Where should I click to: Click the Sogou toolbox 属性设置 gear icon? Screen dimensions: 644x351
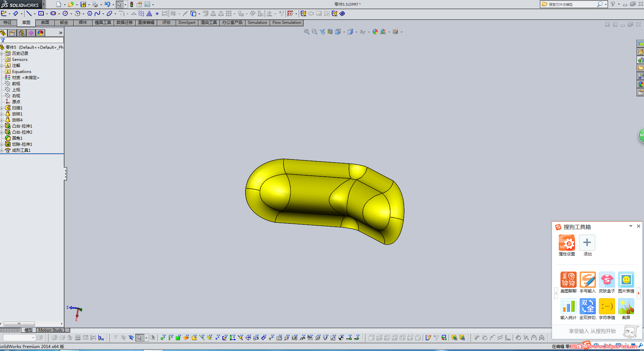coord(567,243)
